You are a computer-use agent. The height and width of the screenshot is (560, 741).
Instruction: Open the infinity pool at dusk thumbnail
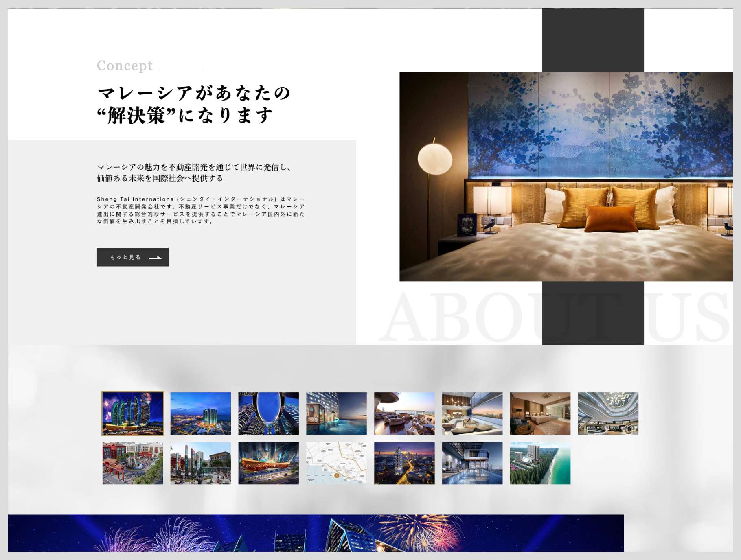[336, 413]
